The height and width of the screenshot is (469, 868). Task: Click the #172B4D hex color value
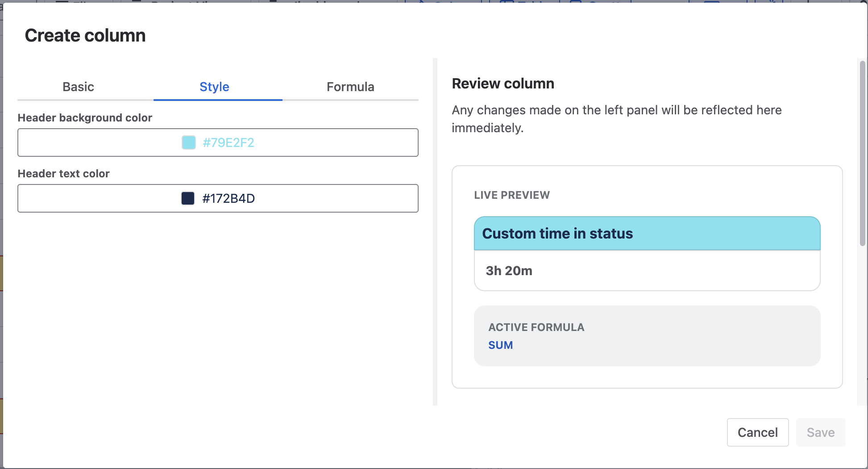(228, 198)
